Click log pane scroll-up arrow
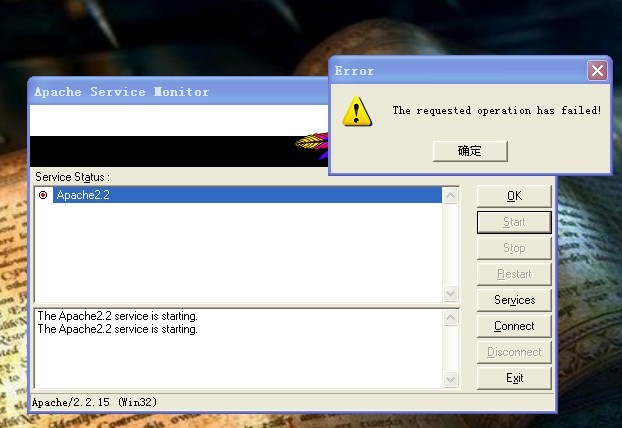This screenshot has width=622, height=428. click(451, 317)
